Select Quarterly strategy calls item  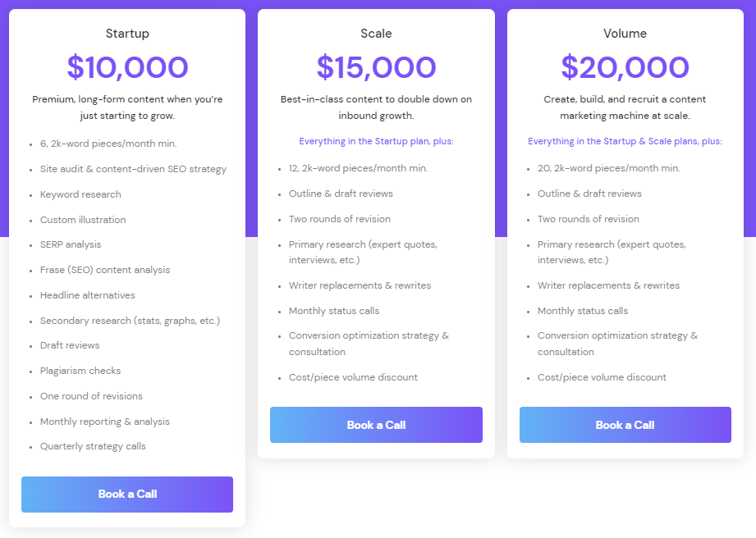93,446
